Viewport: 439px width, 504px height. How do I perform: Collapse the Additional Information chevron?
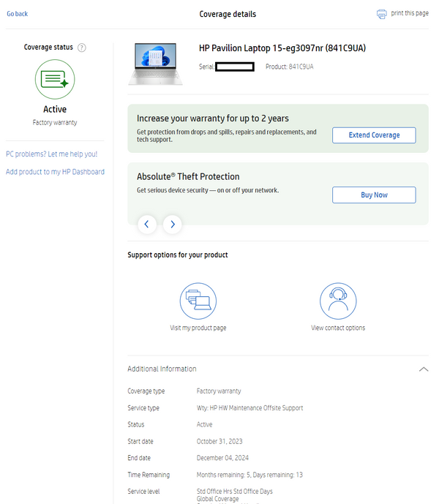423,369
